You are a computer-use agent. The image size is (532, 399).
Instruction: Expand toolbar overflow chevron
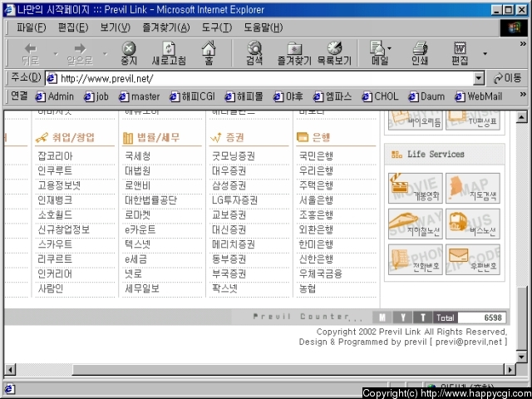pos(523,44)
